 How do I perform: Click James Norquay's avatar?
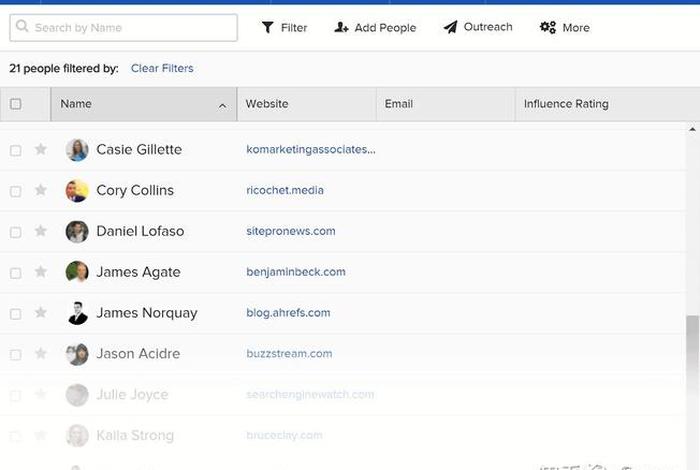(x=77, y=313)
